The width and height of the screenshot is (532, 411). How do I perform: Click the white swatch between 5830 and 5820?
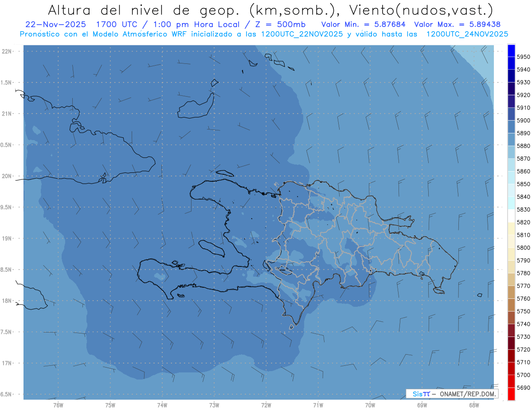(x=511, y=216)
